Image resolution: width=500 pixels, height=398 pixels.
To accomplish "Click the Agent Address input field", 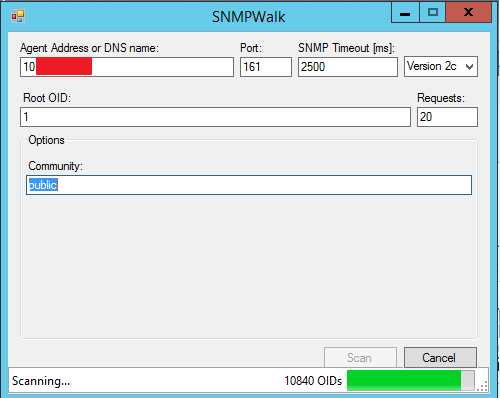I will point(127,67).
